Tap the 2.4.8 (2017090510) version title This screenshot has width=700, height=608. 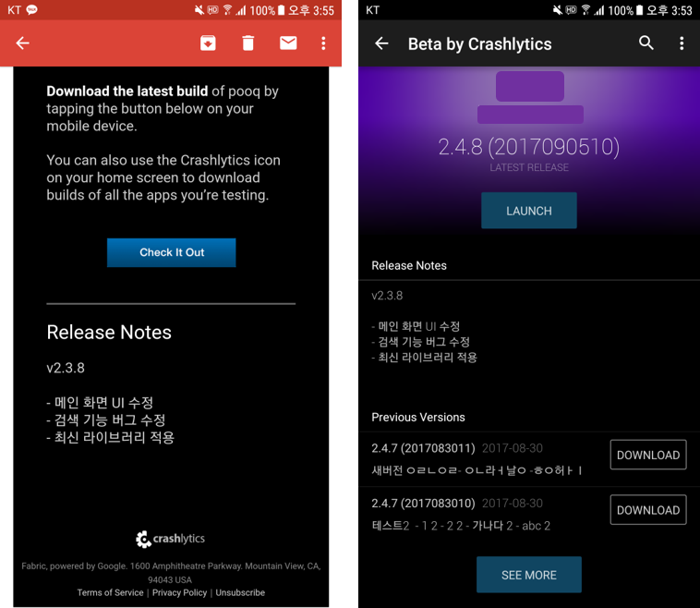coord(528,147)
